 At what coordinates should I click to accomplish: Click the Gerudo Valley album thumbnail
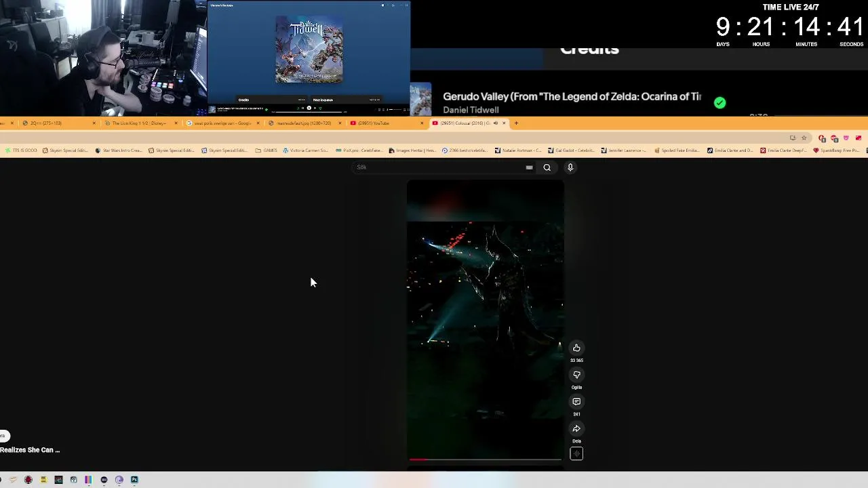420,100
